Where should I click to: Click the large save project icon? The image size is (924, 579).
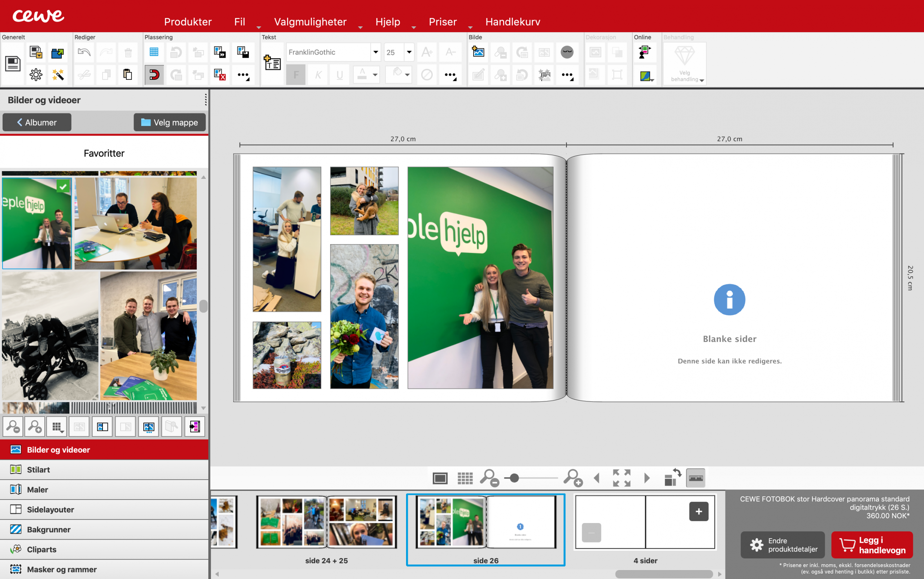(13, 64)
